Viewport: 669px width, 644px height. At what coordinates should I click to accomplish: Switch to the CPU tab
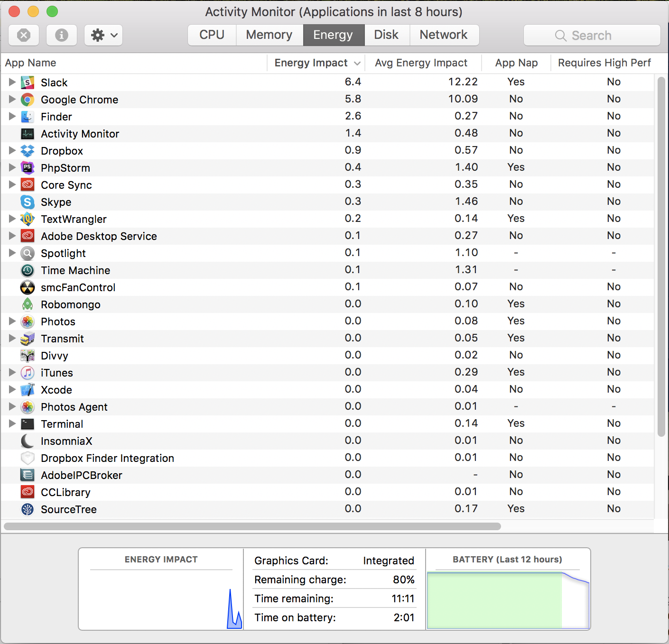tap(212, 35)
